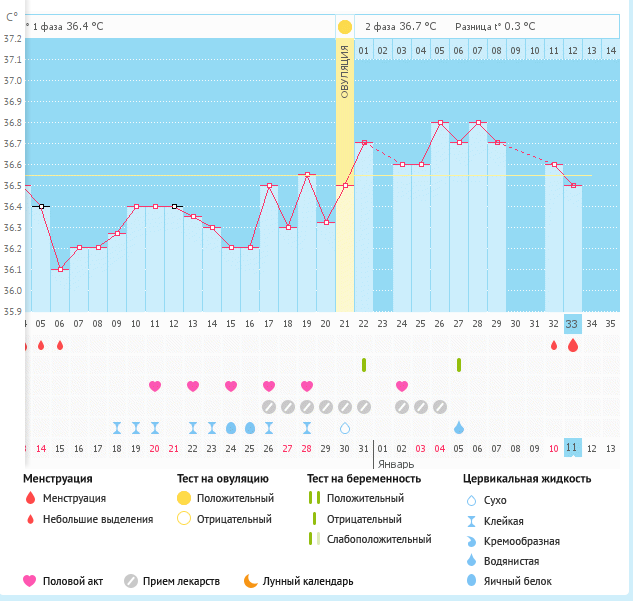633x604 pixels.
Task: Click the yellow positive ovulation circle atop the chart
Action: click(x=344, y=27)
